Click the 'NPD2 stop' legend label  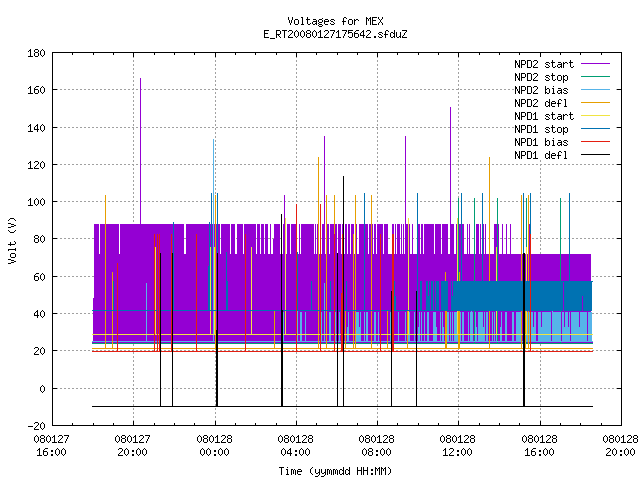(541, 77)
